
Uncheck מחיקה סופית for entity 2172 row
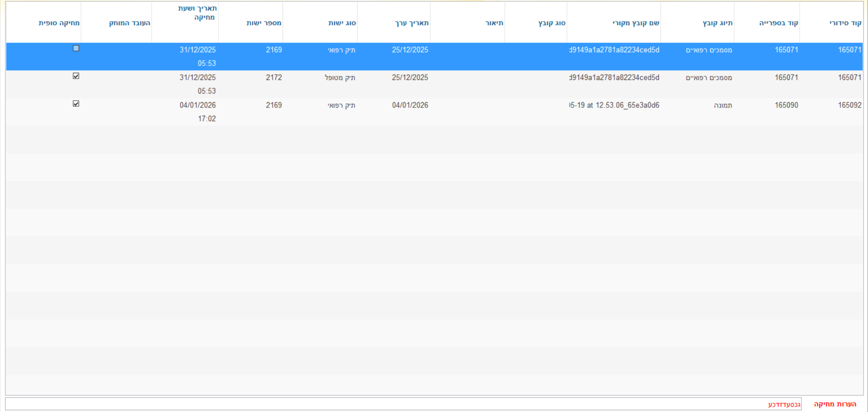point(76,76)
